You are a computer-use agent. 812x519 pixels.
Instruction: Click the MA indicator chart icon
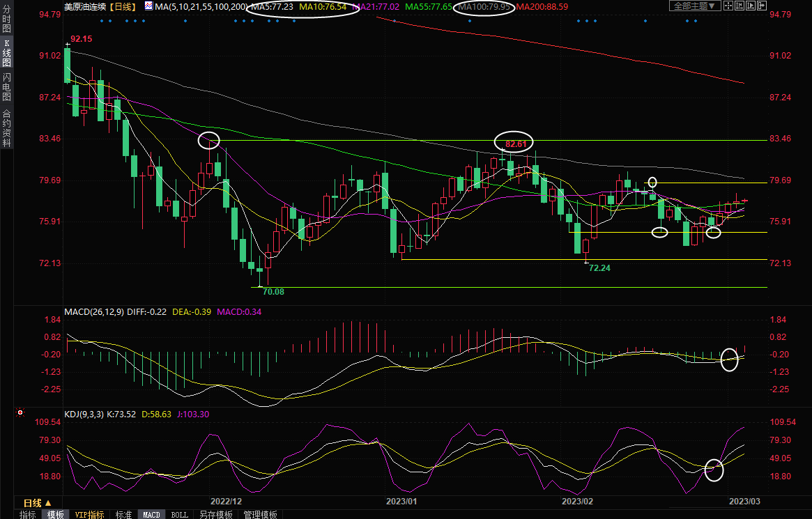[148, 6]
